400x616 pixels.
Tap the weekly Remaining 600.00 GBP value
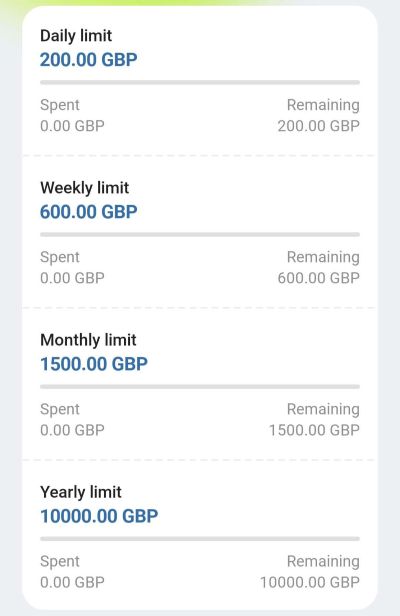[x=319, y=278]
